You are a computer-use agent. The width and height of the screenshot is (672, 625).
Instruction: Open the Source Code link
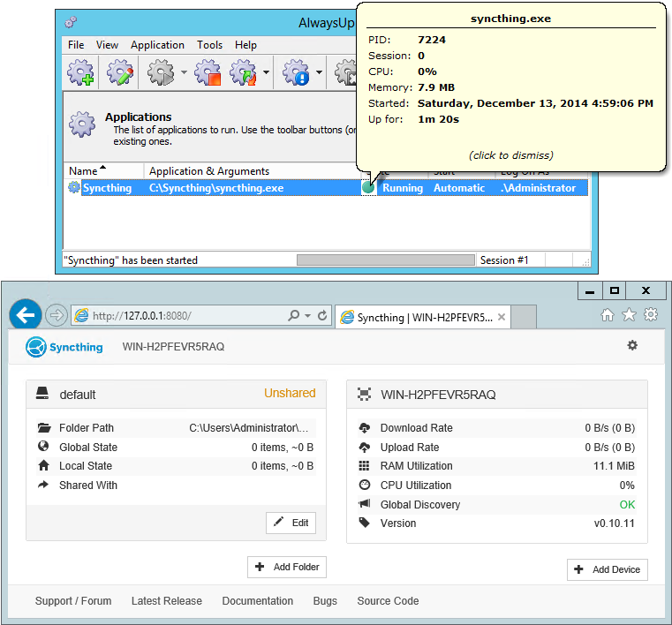pos(388,601)
